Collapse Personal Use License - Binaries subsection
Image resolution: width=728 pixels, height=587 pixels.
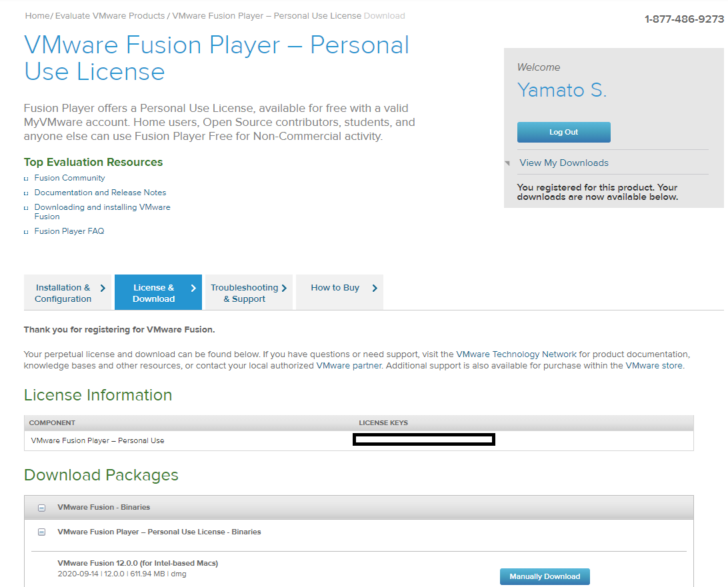tap(42, 532)
